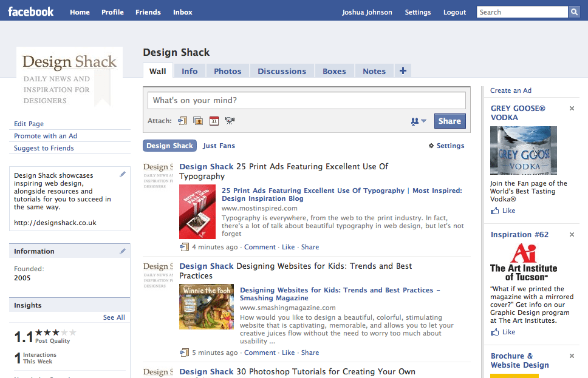This screenshot has height=378, width=588.
Task: Attach a link using the link icon
Action: [183, 121]
